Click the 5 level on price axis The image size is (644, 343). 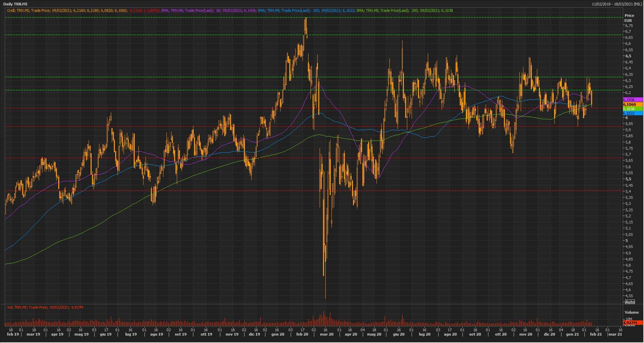tap(627, 241)
